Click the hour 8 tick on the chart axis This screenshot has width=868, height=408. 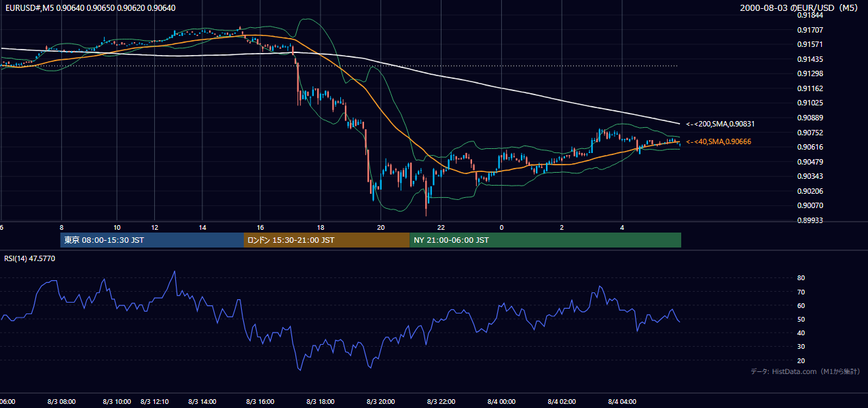pos(61,227)
